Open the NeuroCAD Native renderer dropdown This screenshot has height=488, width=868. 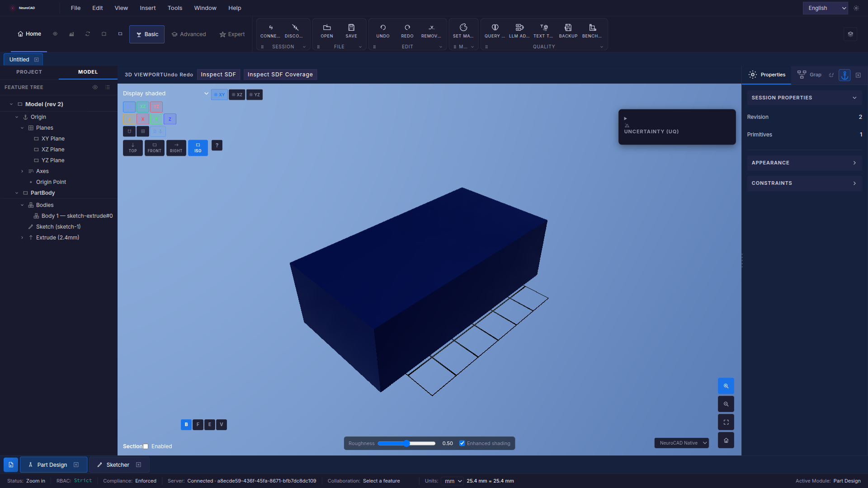click(x=682, y=443)
